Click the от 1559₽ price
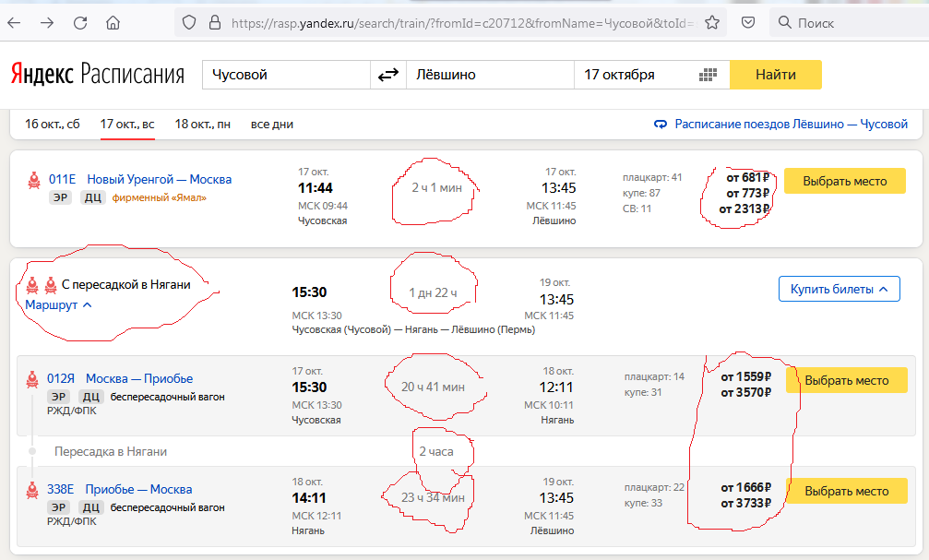Viewport: 929px width, 560px height. tap(746, 377)
